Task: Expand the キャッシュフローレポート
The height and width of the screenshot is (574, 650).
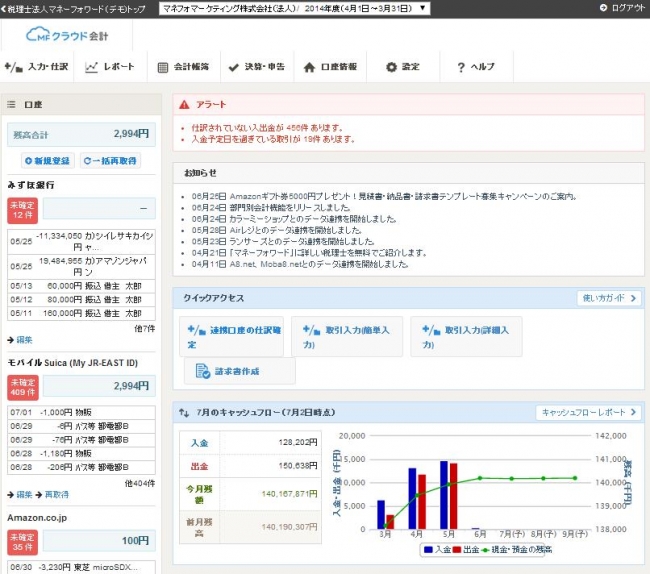Action: 589,412
